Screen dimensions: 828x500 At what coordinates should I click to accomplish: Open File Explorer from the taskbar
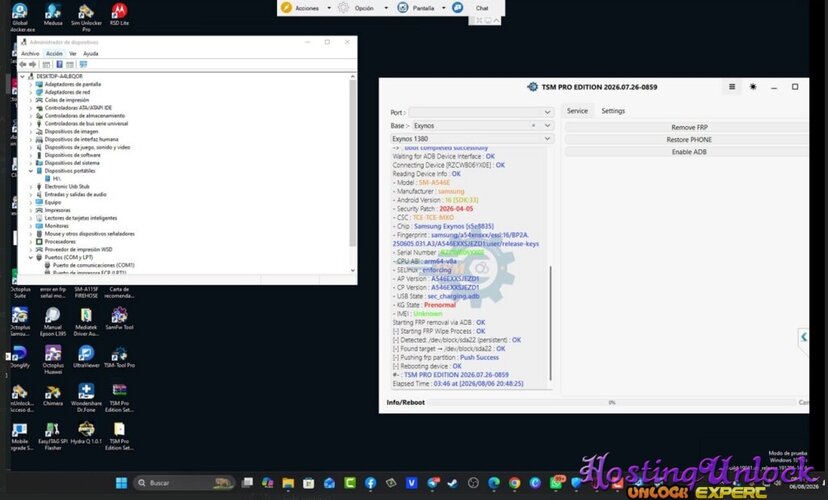click(x=288, y=483)
